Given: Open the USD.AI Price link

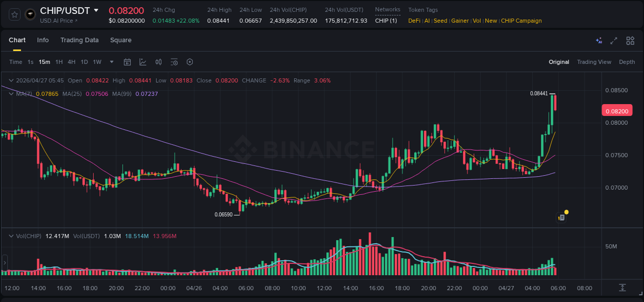Looking at the screenshot, I should click(x=59, y=21).
